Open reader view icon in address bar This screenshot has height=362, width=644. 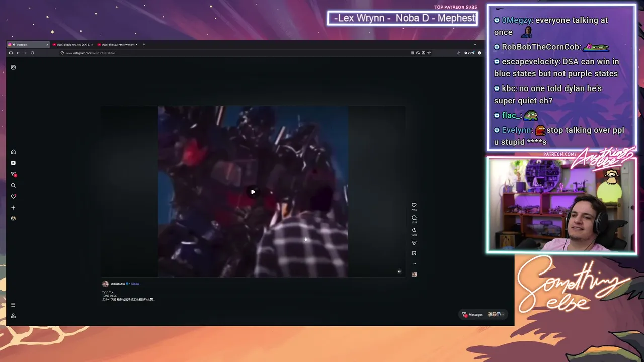[412, 53]
